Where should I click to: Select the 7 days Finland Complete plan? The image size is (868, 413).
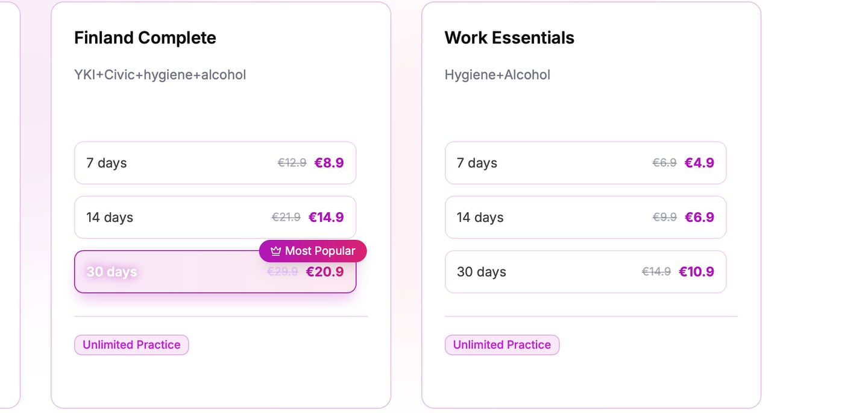(215, 163)
